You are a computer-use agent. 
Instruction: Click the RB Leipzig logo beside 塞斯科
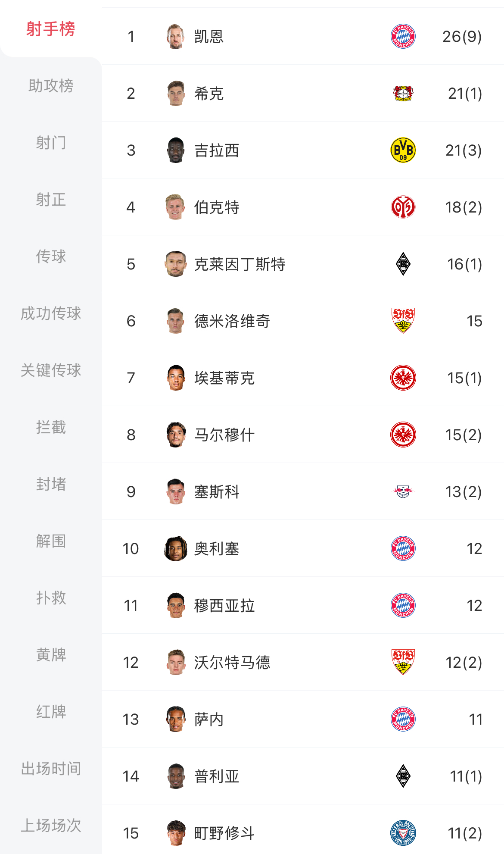pyautogui.click(x=403, y=491)
